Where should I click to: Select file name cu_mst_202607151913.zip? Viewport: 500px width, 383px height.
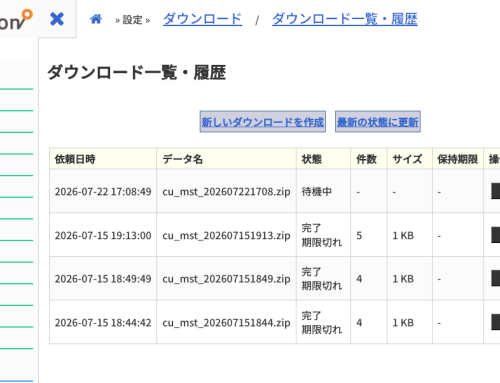pos(226,236)
